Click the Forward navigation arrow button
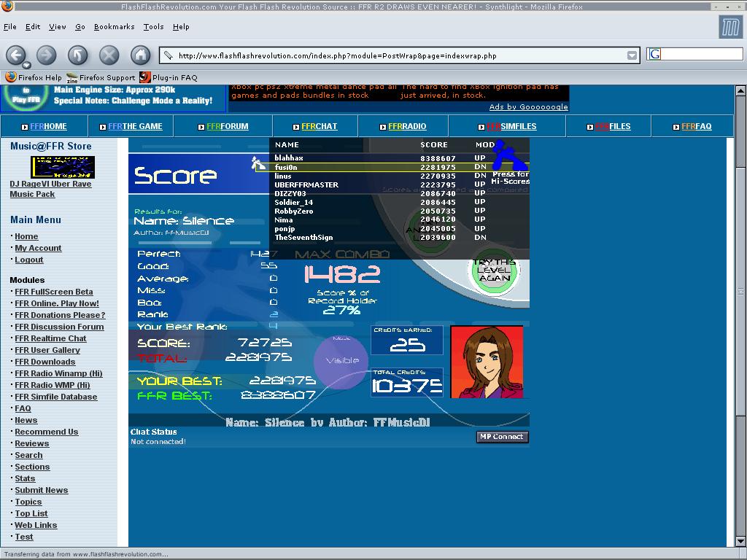The width and height of the screenshot is (747, 560). [x=46, y=55]
